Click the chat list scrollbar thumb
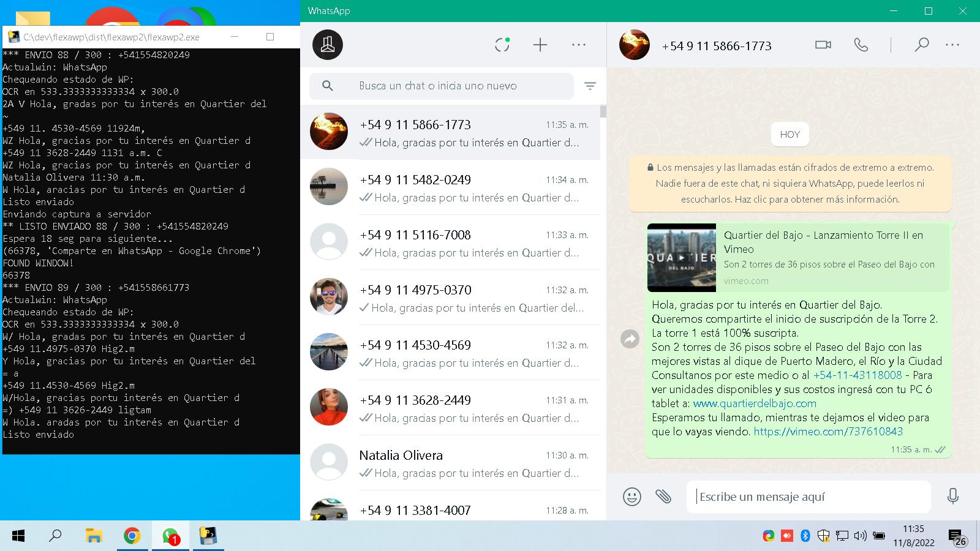 pyautogui.click(x=603, y=111)
